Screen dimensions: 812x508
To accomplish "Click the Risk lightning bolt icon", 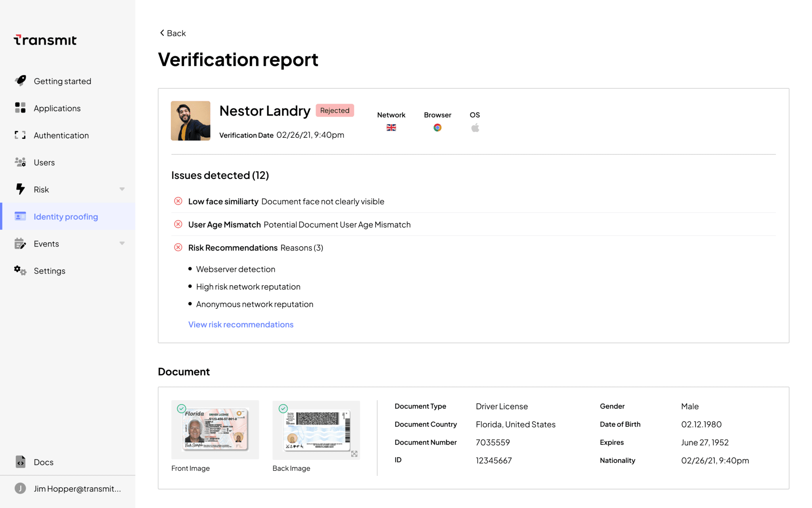I will (x=20, y=189).
